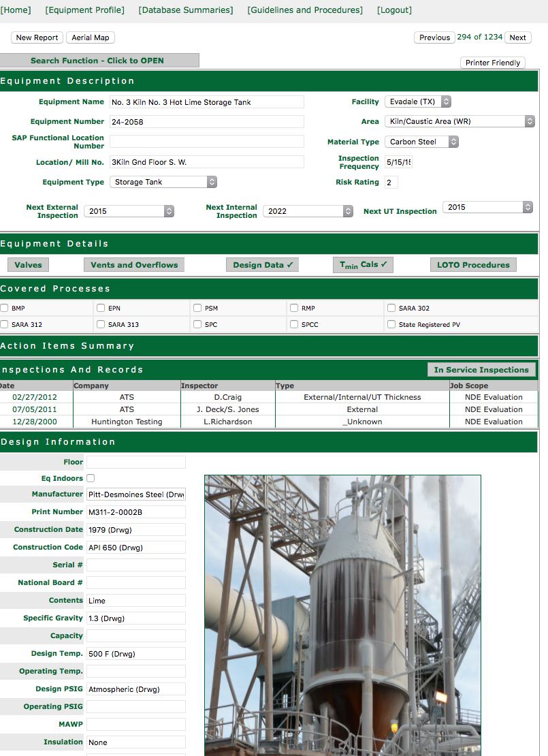This screenshot has height=756, width=548.
Task: Check the BMP covered process box
Action: (x=5, y=308)
